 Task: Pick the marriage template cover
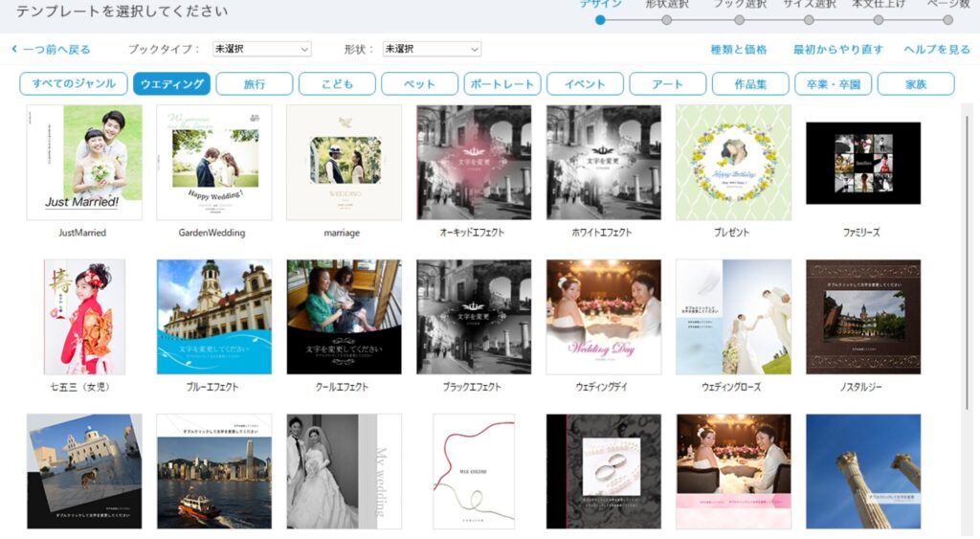[x=344, y=162]
